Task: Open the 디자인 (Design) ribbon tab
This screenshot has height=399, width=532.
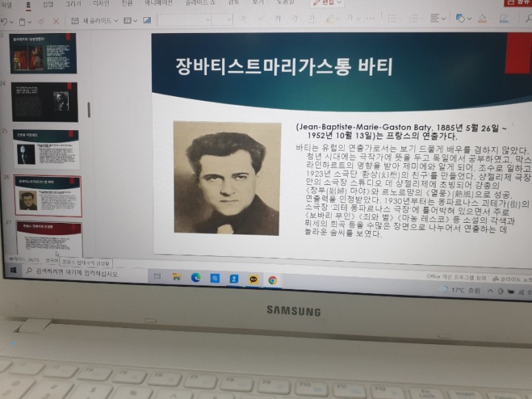Action: coord(101,3)
